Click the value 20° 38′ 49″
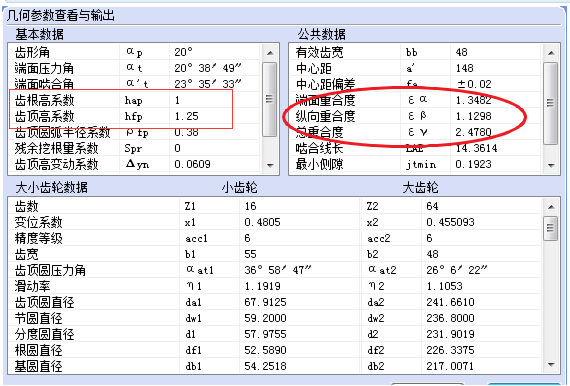The width and height of the screenshot is (570, 386). click(208, 68)
